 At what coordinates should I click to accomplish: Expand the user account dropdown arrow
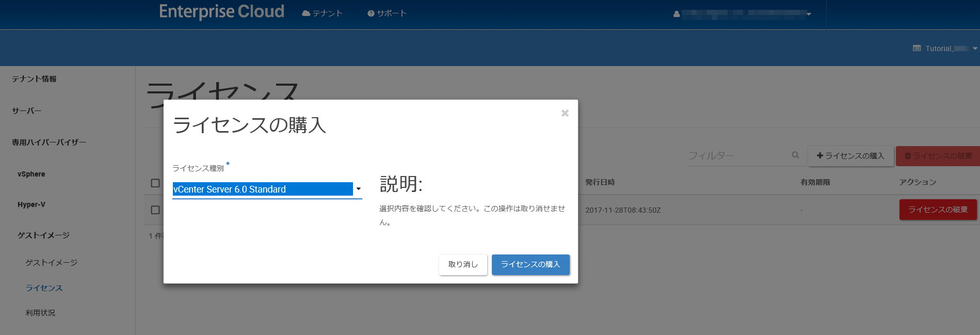(x=809, y=14)
